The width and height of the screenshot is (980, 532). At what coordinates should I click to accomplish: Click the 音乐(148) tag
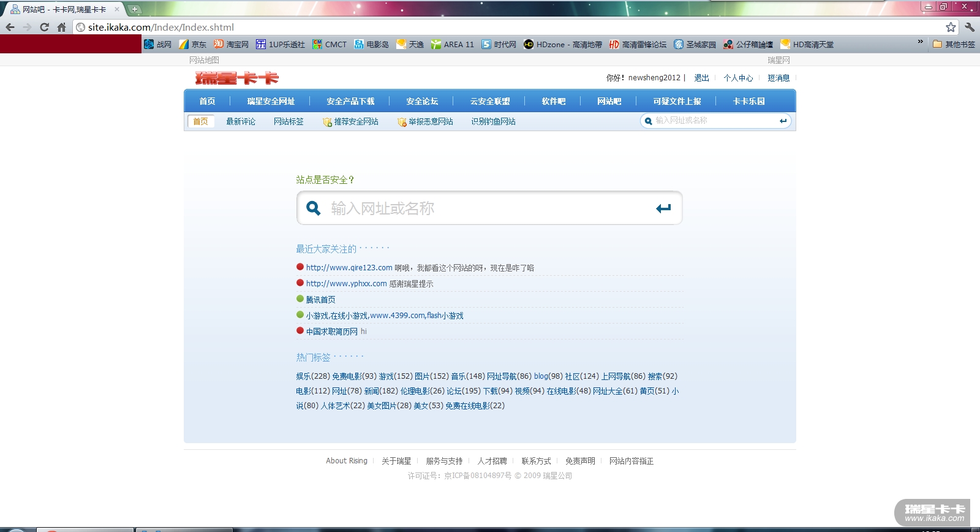point(468,376)
